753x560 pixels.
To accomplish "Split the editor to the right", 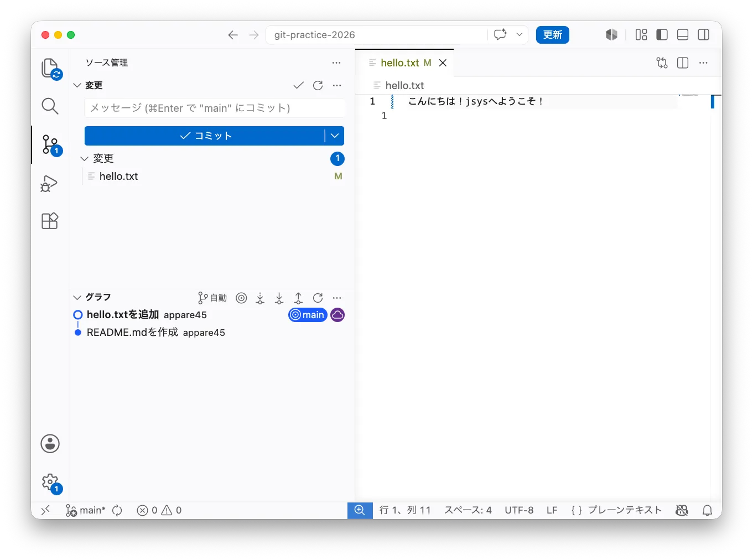I will pos(683,63).
